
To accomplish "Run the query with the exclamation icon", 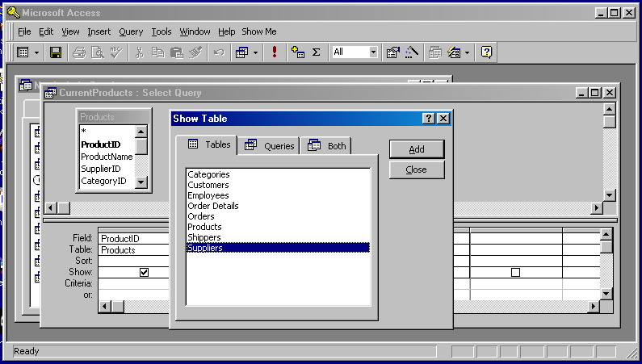I will (x=275, y=52).
